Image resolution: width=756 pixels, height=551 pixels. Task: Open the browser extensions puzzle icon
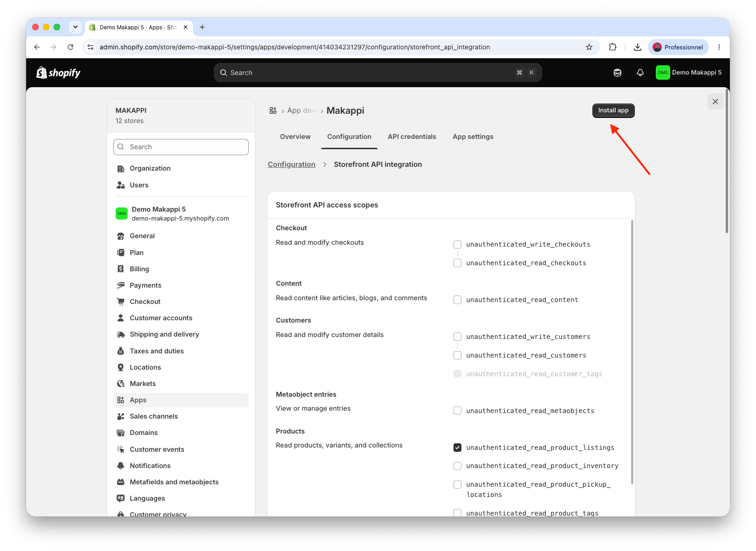coord(613,47)
